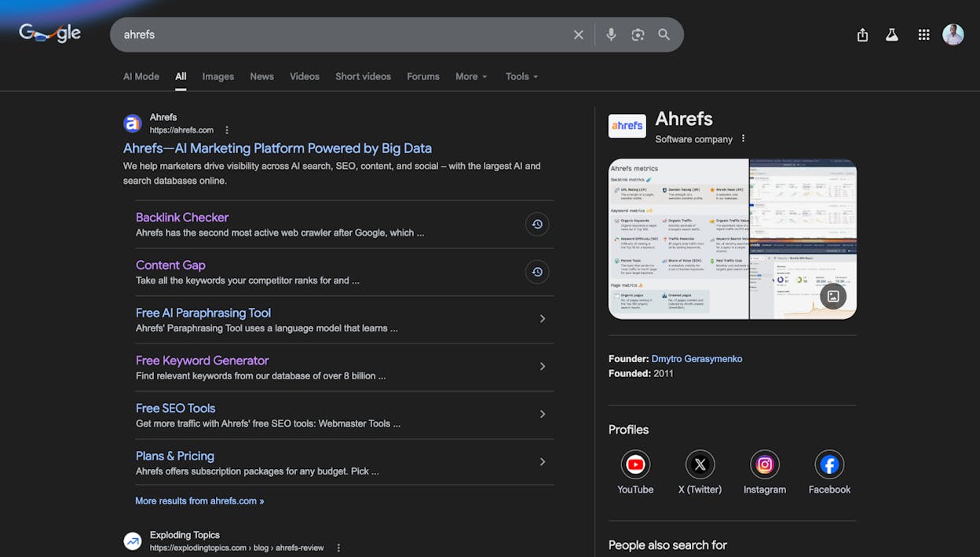The height and width of the screenshot is (557, 980).
Task: Click More results from ahrefs.com
Action: pos(199,500)
